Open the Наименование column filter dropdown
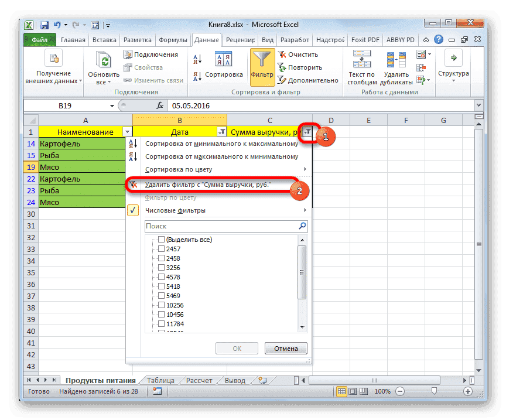The width and height of the screenshot is (506, 420). click(x=127, y=131)
